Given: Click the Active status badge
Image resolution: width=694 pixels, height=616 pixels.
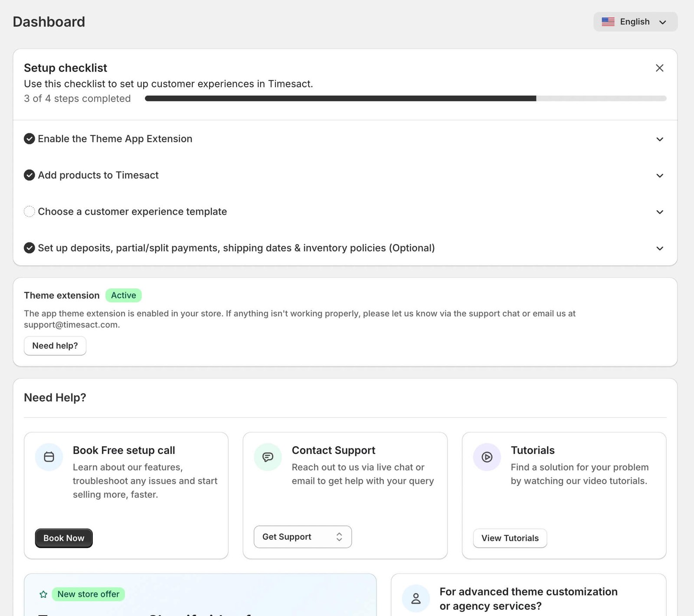Looking at the screenshot, I should (x=124, y=295).
